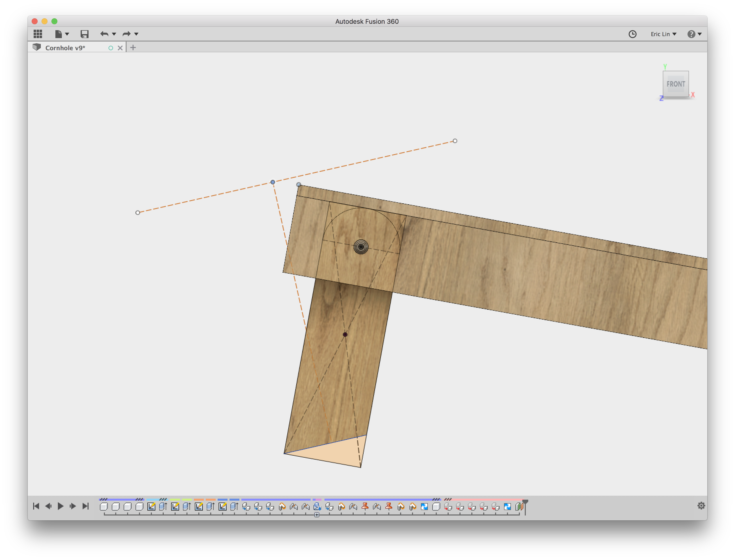Viewport: 735px width, 560px height.
Task: Click the Redo arrow
Action: click(x=126, y=34)
